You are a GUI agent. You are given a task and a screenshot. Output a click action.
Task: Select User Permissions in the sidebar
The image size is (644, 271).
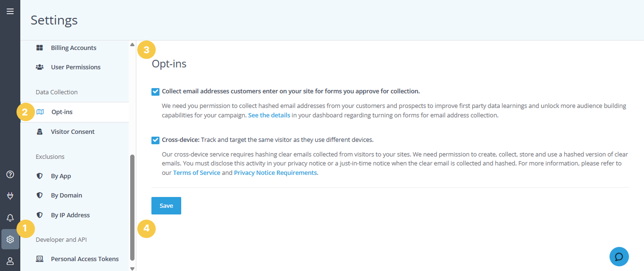click(75, 67)
